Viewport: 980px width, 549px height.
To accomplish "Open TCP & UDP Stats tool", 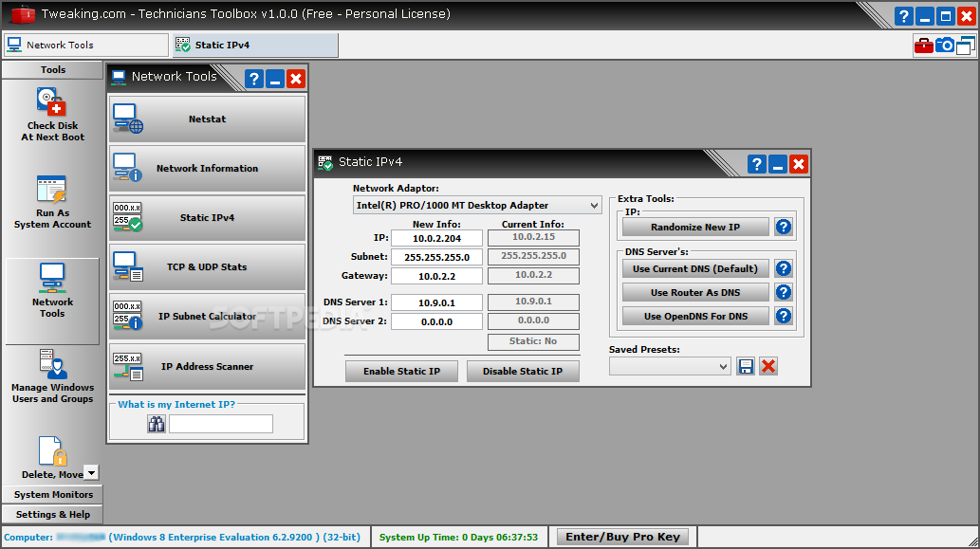I will (208, 266).
